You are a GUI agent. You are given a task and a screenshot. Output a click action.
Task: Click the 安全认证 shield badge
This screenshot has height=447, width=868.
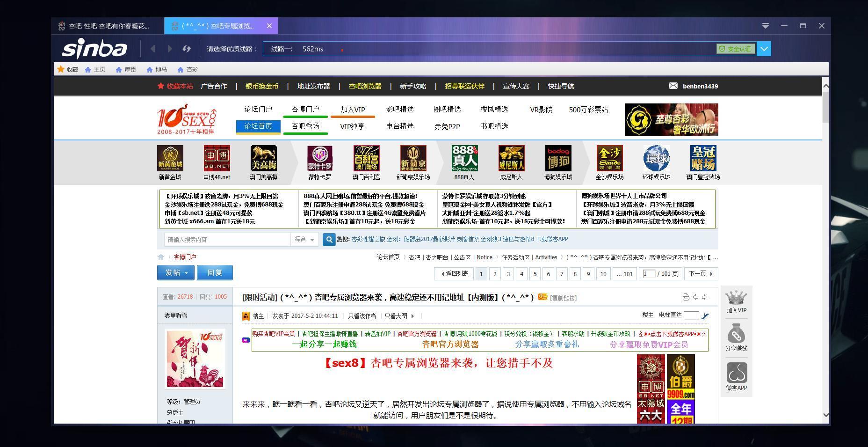click(736, 49)
